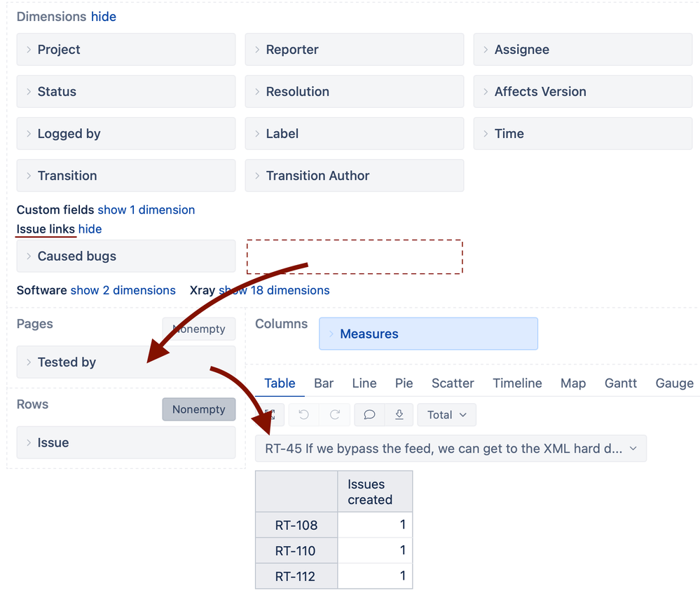Click RT-108 row header
This screenshot has width=700, height=607.
296,525
